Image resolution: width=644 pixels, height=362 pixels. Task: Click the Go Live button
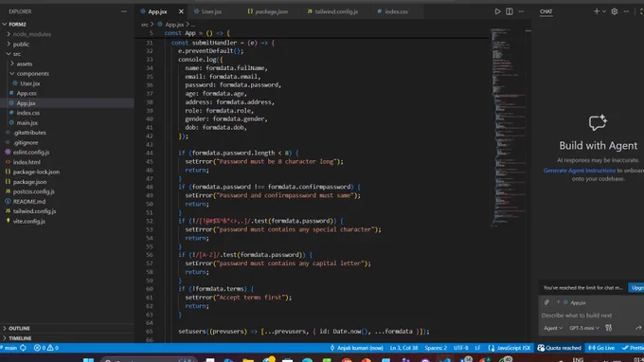[x=601, y=348]
